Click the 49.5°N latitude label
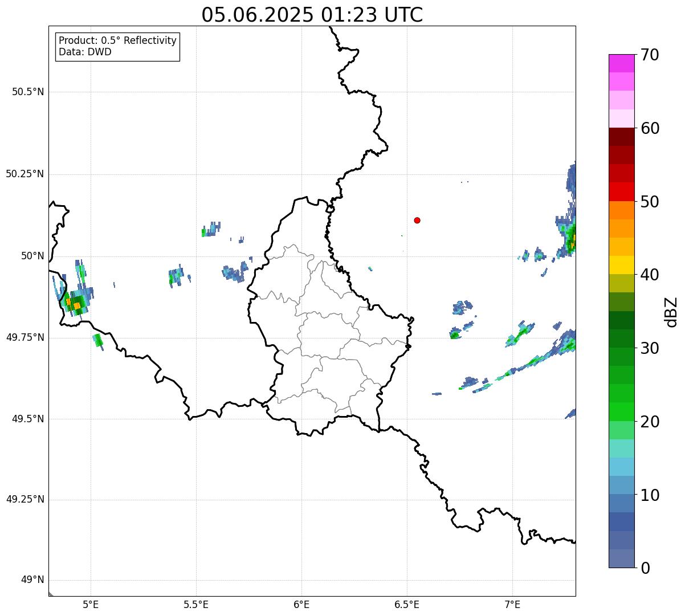The image size is (685, 616). tap(28, 419)
